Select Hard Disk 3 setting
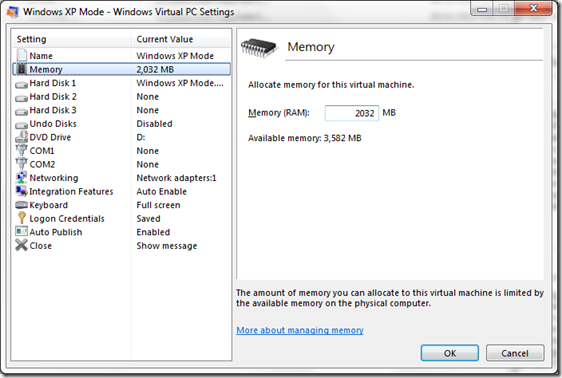This screenshot has height=378, width=562. [x=122, y=110]
